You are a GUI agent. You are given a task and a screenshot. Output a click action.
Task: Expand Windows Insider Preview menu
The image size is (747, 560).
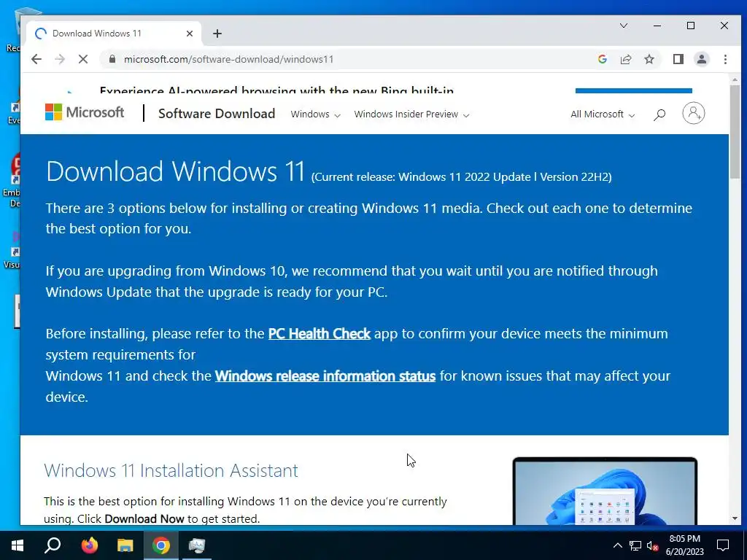[x=411, y=114]
